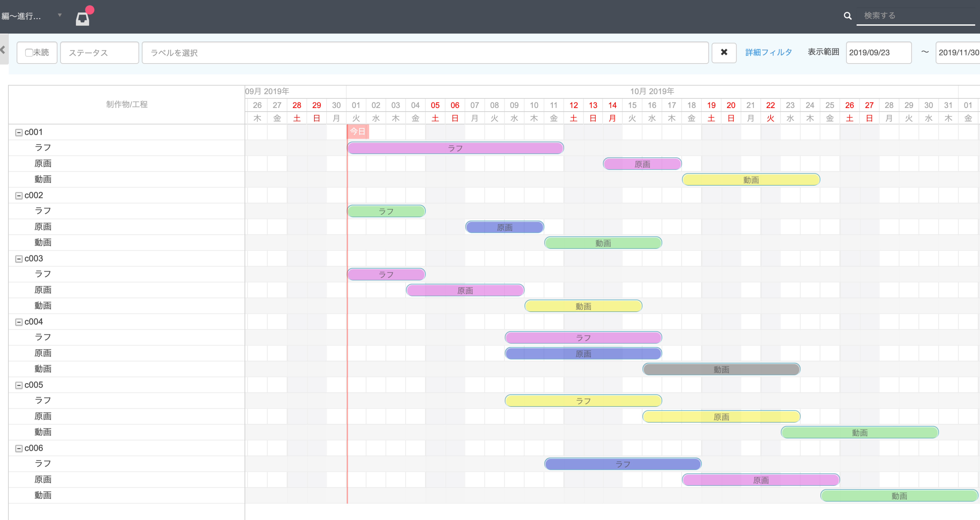Select the c003 ラフ pink task bar
This screenshot has height=520, width=980.
386,274
